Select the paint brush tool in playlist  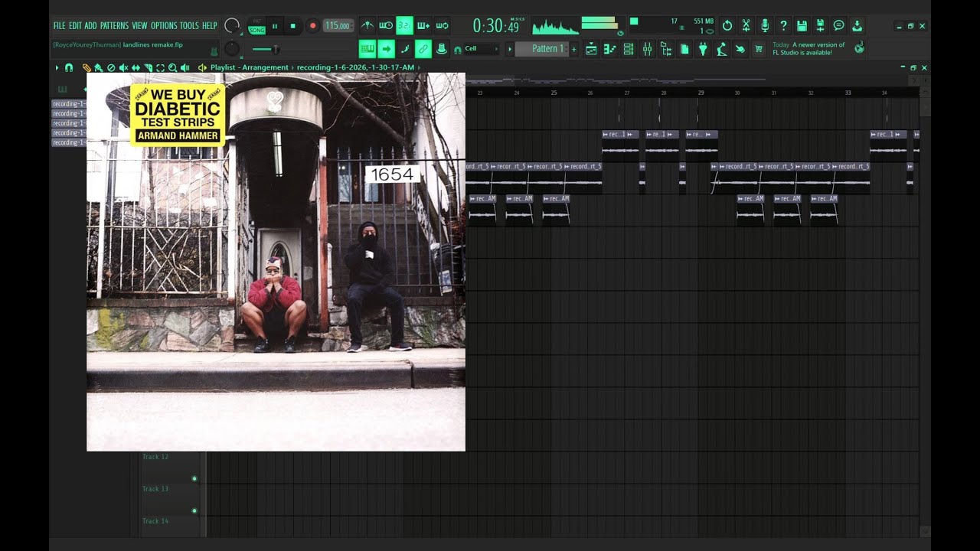[99, 68]
